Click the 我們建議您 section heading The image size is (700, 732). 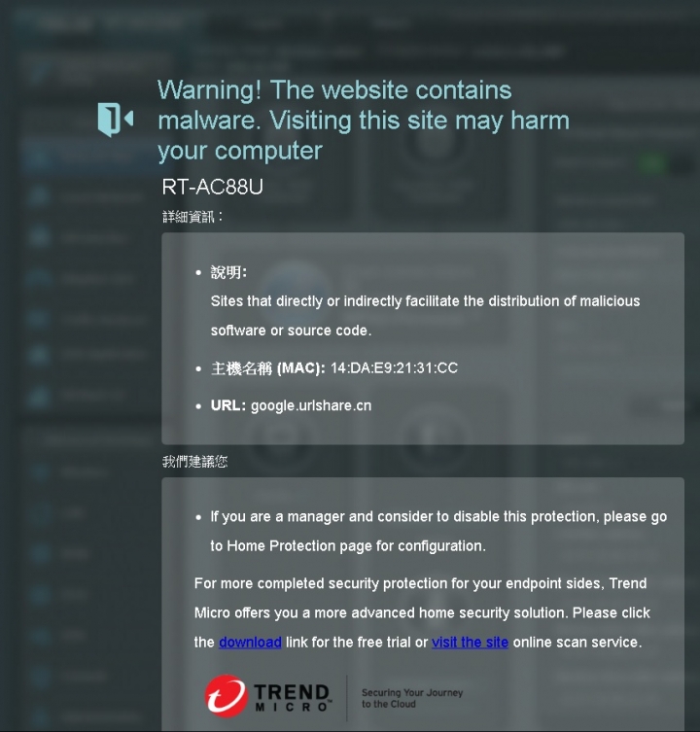[194, 462]
